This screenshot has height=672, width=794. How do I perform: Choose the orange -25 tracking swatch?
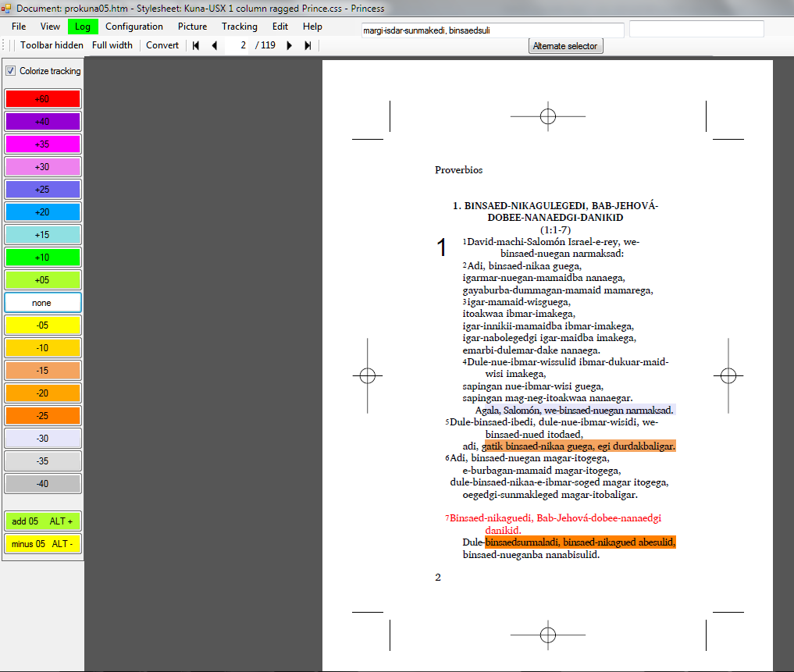pyautogui.click(x=42, y=416)
